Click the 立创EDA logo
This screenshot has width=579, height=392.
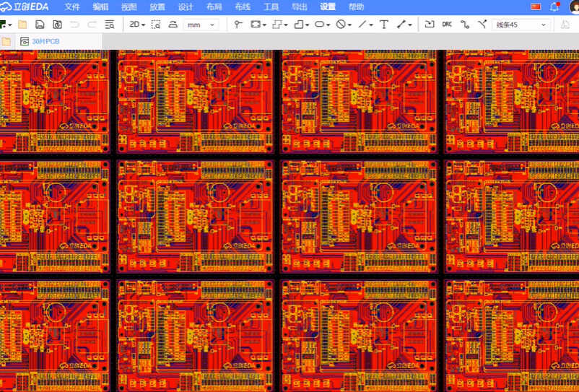(x=25, y=6)
